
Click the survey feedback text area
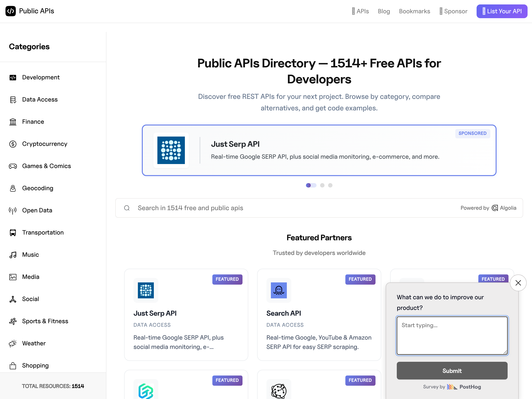pyautogui.click(x=452, y=335)
